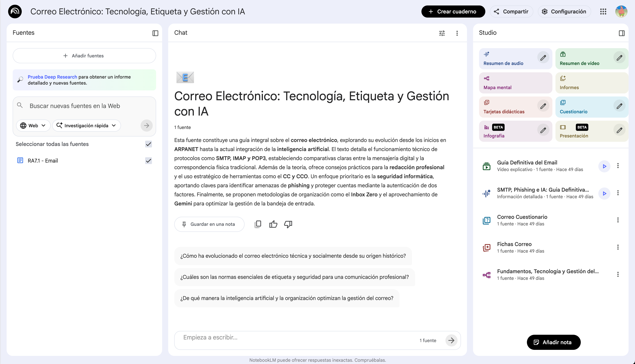Open Correo Cuestionario more options menu

[x=618, y=220]
